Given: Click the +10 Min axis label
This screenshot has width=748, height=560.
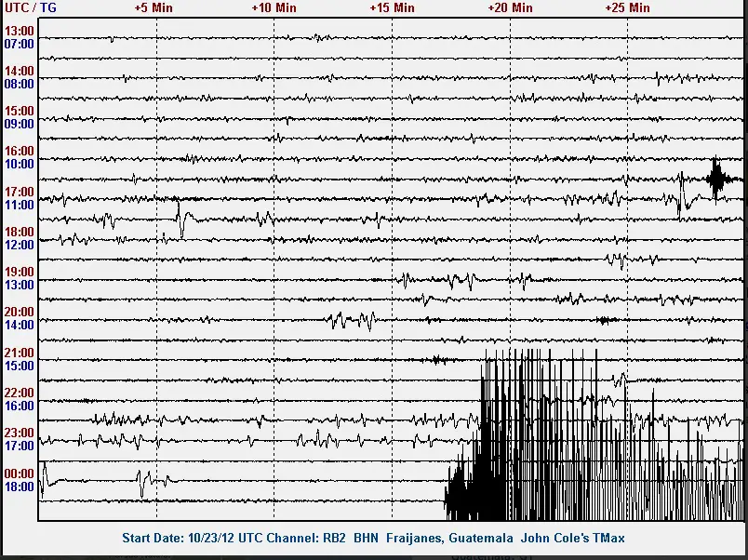Looking at the screenshot, I should pos(274,7).
